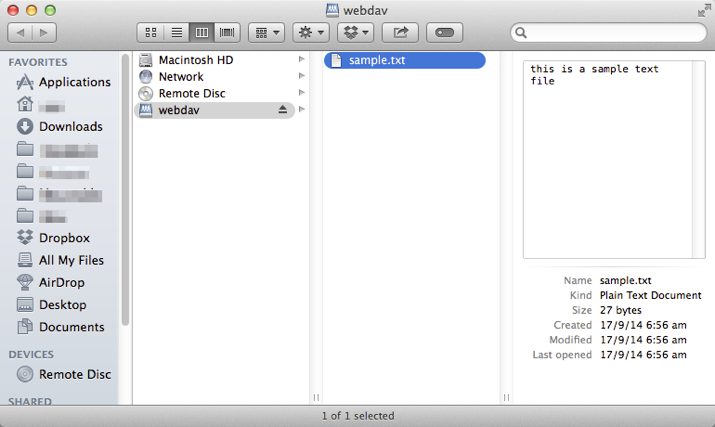Click the Edit Tags toolbar button
Image resolution: width=715 pixels, height=427 pixels.
click(445, 32)
